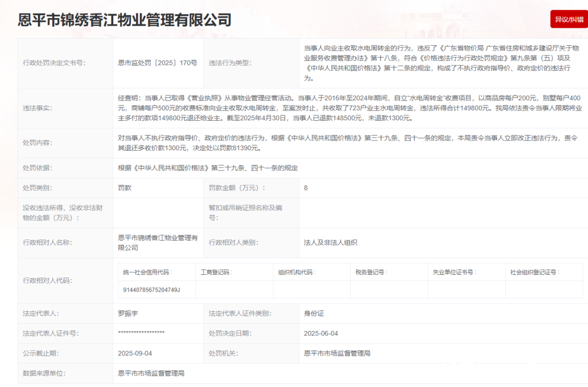Click the 法定代表人 label

pos(41,314)
